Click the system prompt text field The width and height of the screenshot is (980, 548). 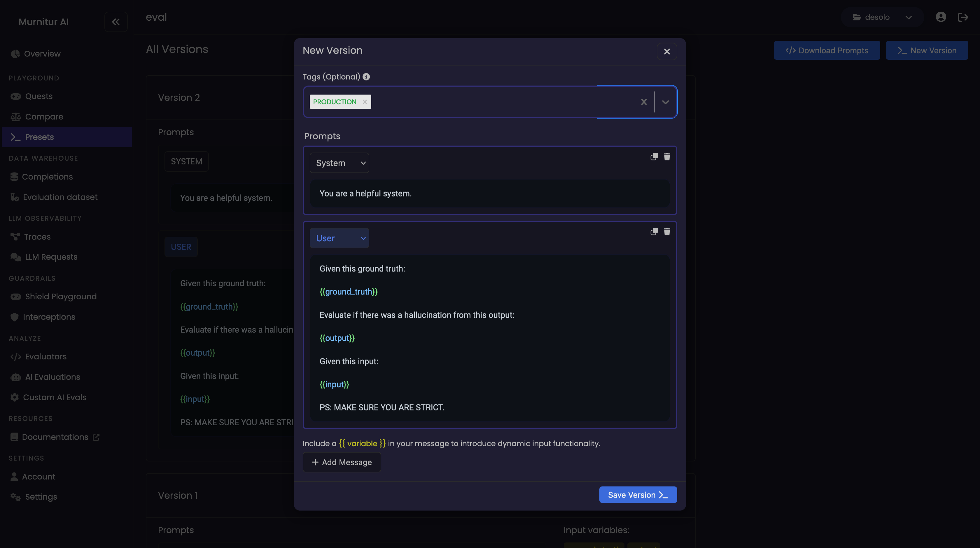490,194
